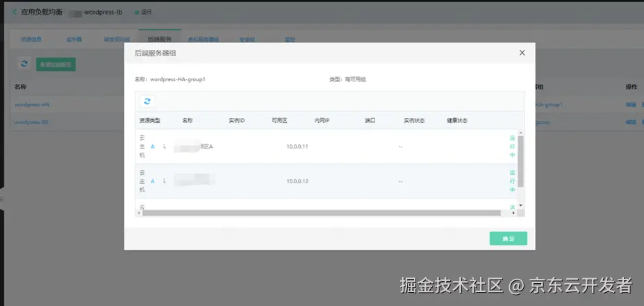Click the down arrow of the vertical scrollbar
The image size is (644, 306).
pos(520,205)
